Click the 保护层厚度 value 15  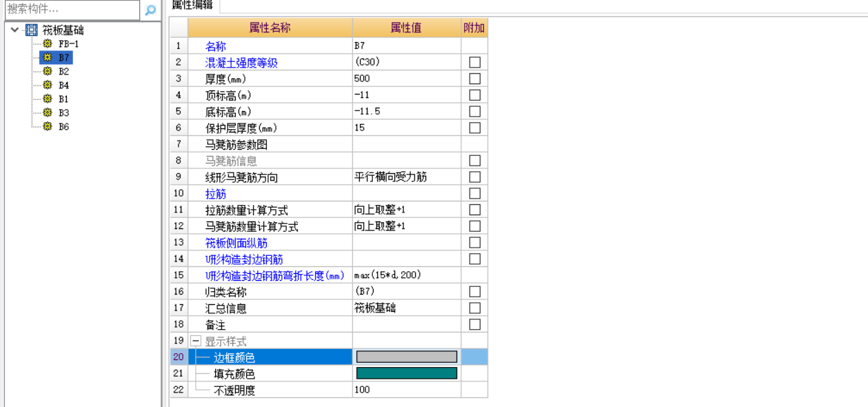(x=407, y=128)
